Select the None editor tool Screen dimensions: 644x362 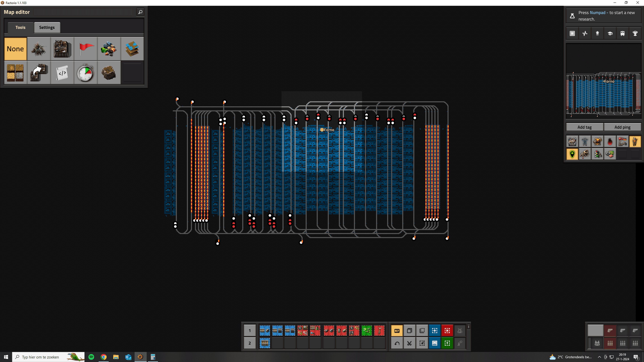(x=15, y=49)
